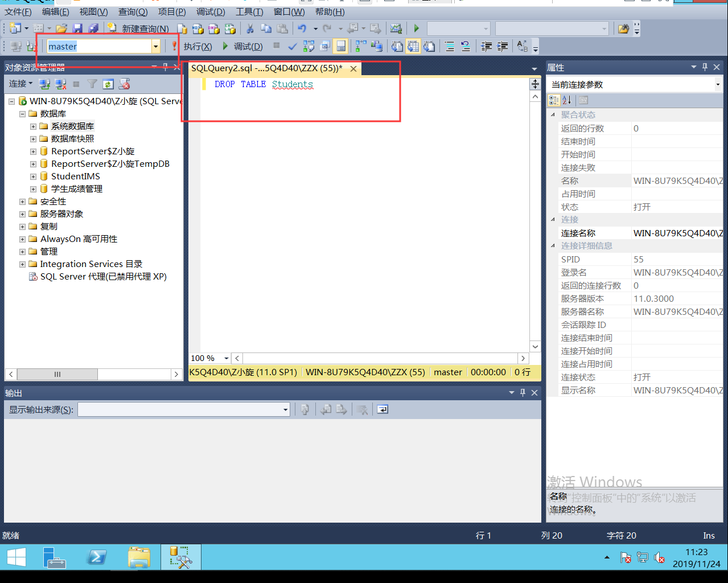Viewport: 728px width, 583px height.
Task: Select Results to File option
Action: click(x=429, y=46)
